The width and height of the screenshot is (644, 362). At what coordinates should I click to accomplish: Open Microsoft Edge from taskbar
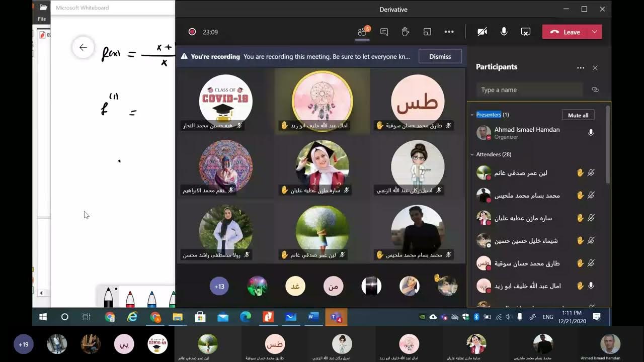[x=246, y=317]
